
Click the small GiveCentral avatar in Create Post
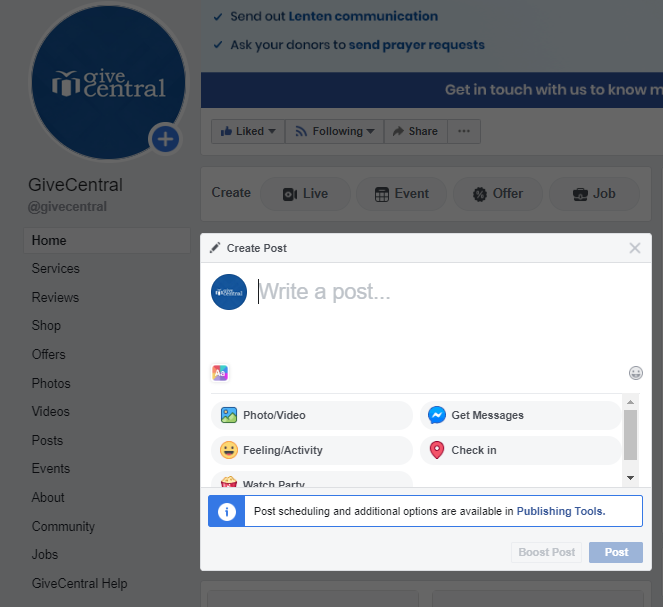(229, 292)
